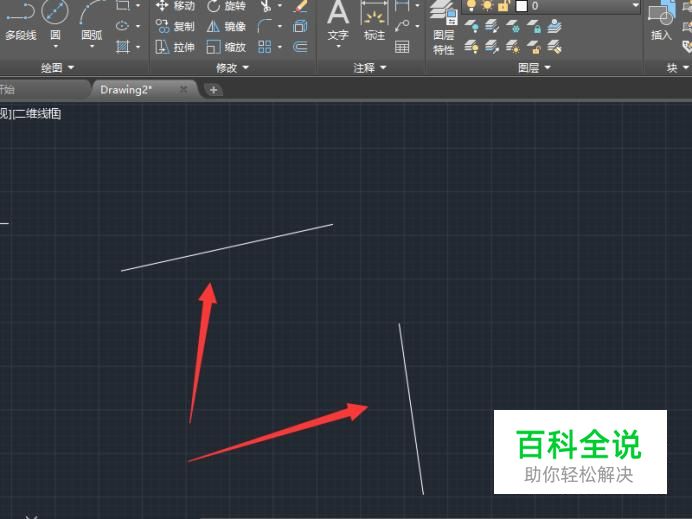Viewport: 692px width, 519px height.
Task: Select the Rectangle draw tool icon
Action: [x=123, y=5]
